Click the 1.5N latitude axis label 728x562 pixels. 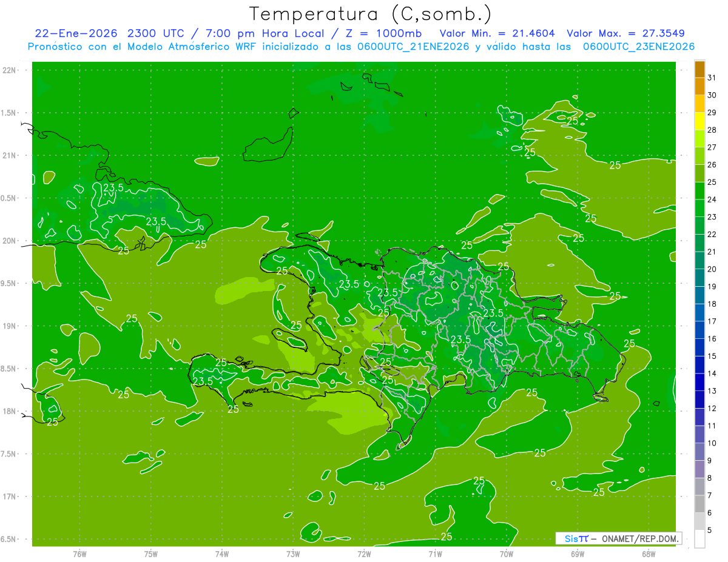pos(10,113)
